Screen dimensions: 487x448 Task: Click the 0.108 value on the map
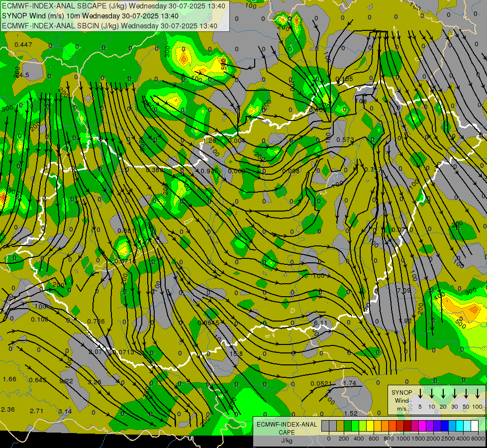[40, 319]
